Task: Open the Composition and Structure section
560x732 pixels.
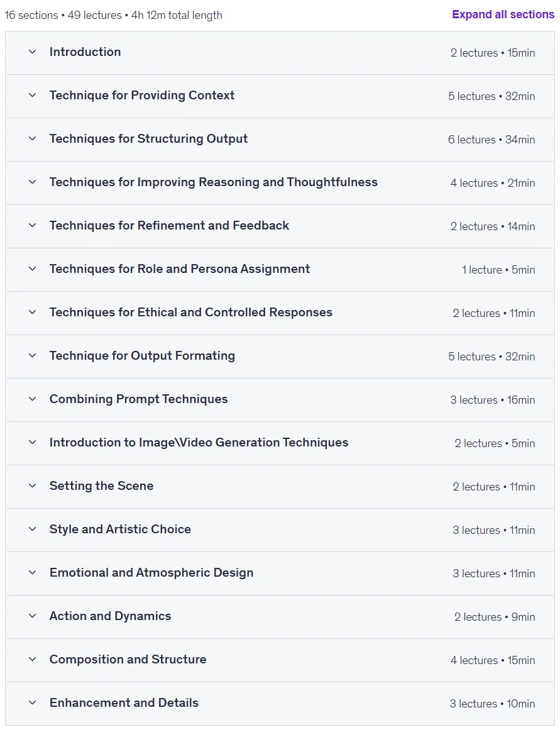Action: coord(280,660)
